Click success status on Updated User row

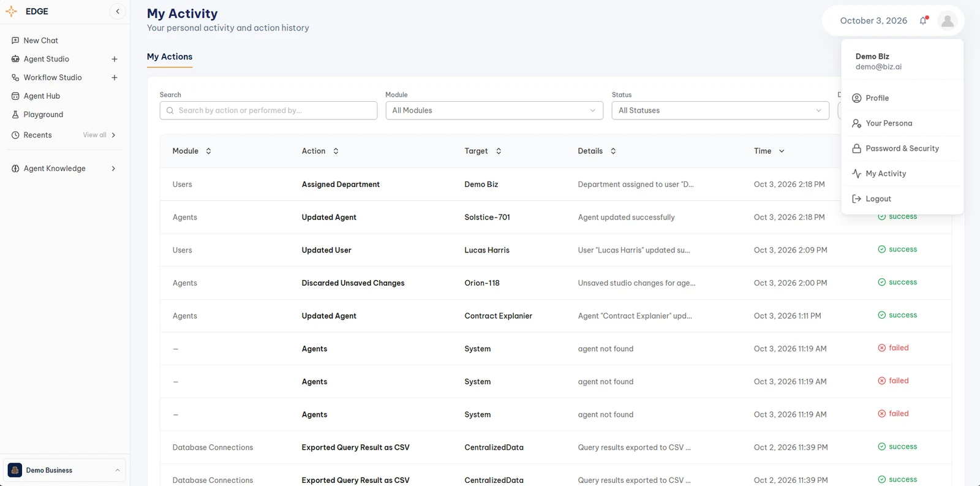click(x=897, y=249)
